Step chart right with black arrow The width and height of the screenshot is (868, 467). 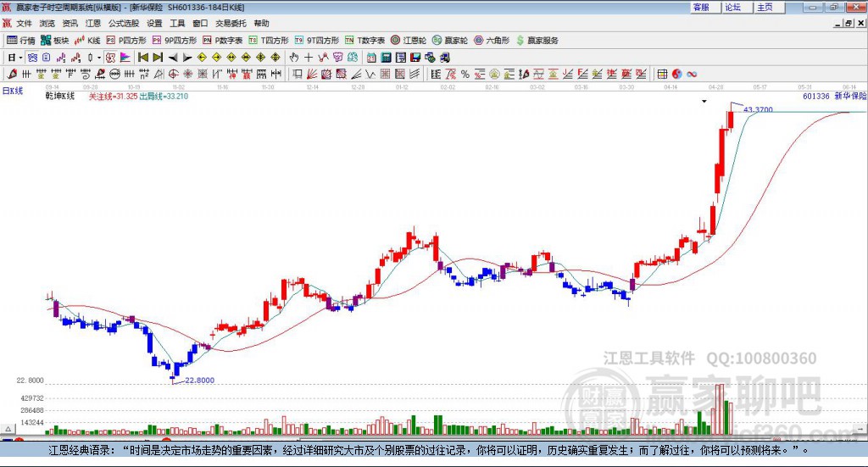click(x=187, y=58)
